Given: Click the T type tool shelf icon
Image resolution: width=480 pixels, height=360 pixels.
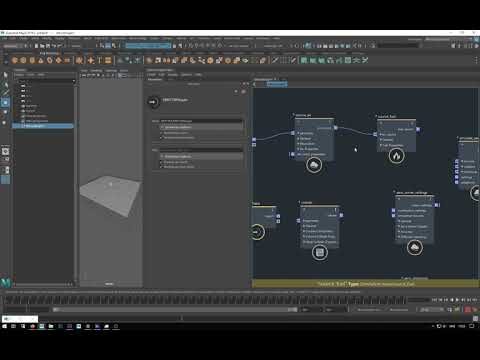Looking at the screenshot, I should point(99,60).
